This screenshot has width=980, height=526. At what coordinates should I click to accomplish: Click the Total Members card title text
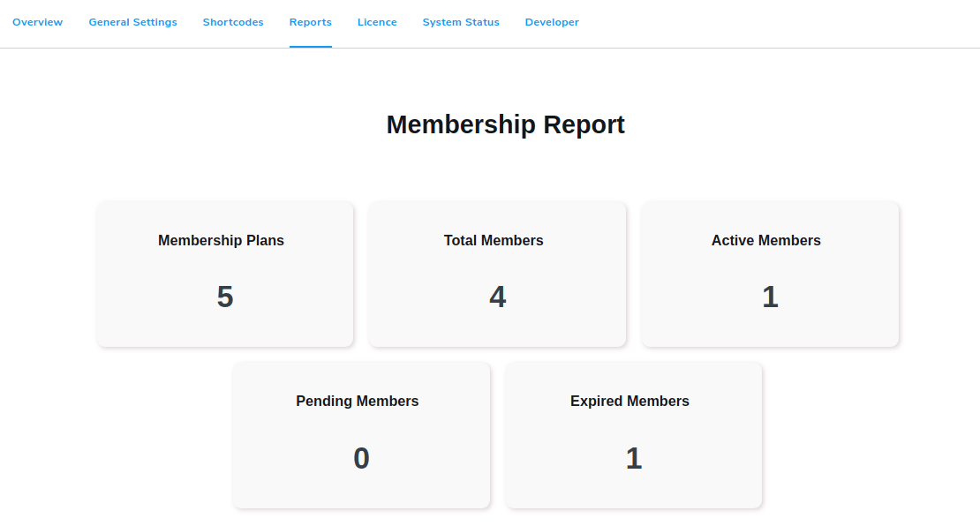pyautogui.click(x=494, y=240)
